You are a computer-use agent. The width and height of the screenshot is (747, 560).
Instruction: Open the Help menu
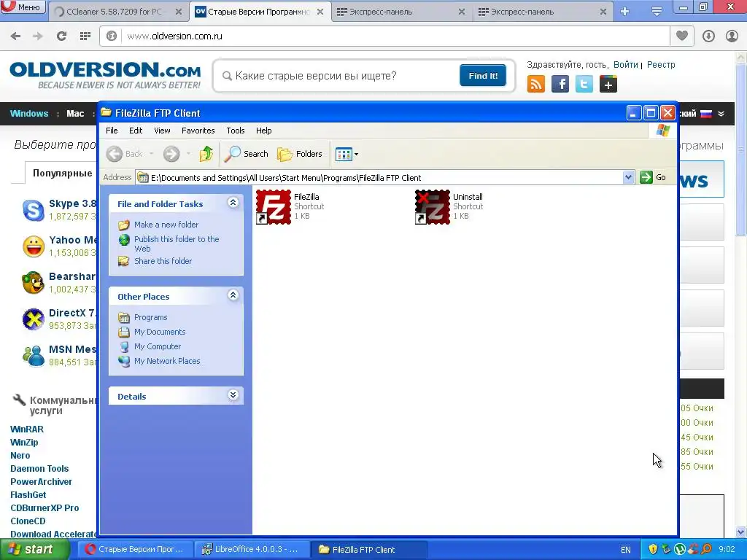click(x=263, y=131)
